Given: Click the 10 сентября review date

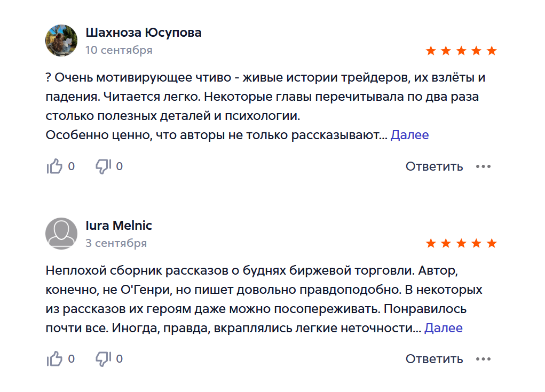Looking at the screenshot, I should [x=119, y=50].
